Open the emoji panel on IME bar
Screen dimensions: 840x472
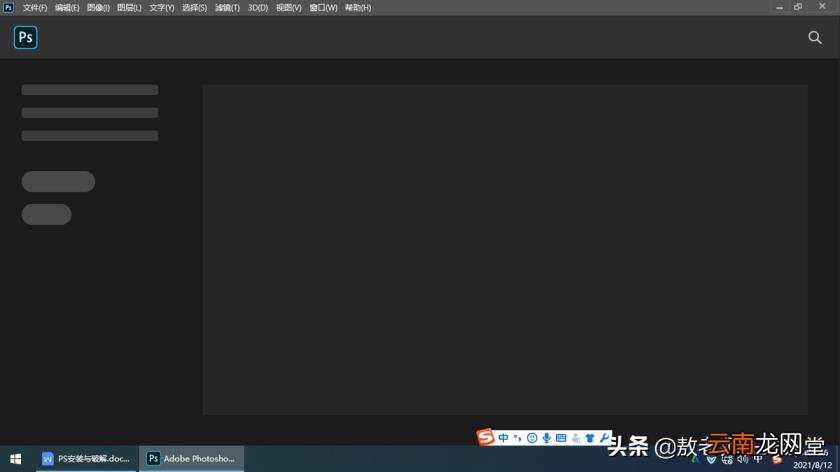532,438
